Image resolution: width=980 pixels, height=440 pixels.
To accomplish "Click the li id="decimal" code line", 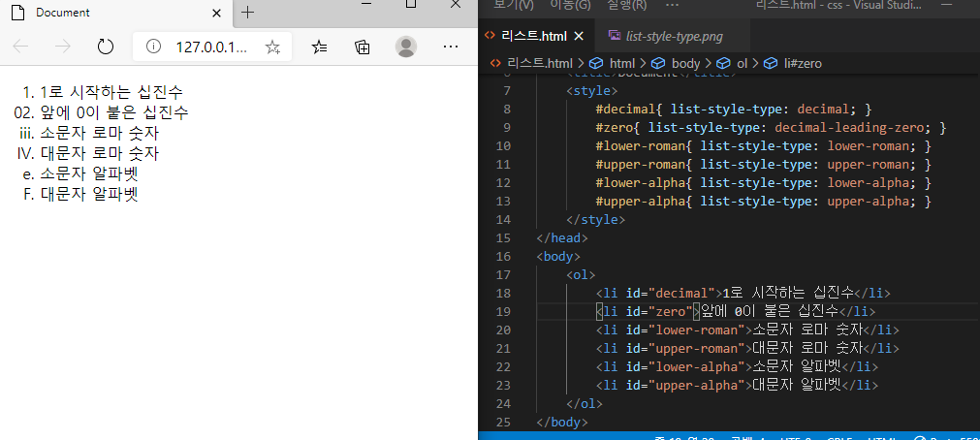I will (x=743, y=293).
